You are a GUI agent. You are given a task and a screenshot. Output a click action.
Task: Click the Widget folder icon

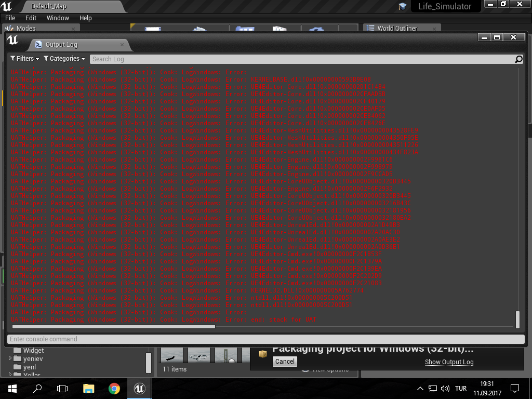[x=17, y=351]
